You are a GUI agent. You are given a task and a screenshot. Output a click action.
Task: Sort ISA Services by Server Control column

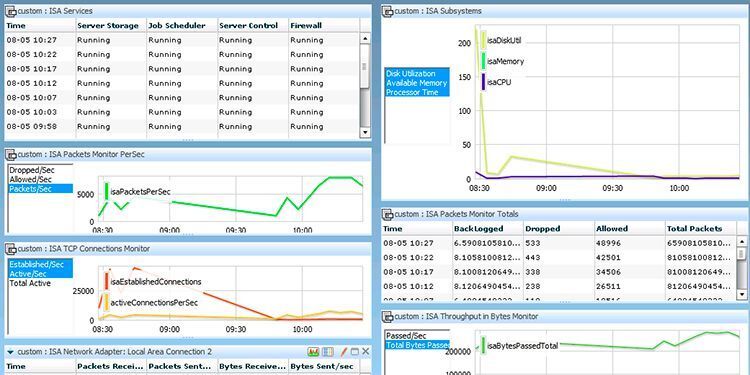point(253,25)
